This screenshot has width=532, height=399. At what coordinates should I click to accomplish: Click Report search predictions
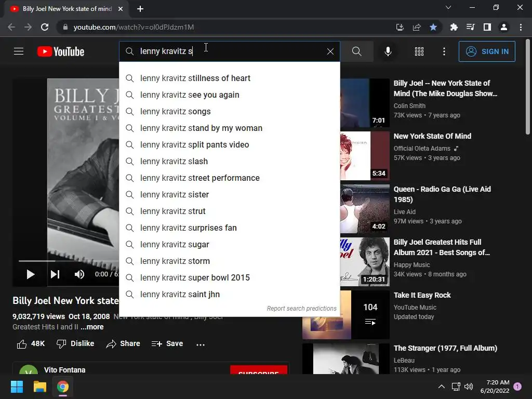pyautogui.click(x=301, y=309)
